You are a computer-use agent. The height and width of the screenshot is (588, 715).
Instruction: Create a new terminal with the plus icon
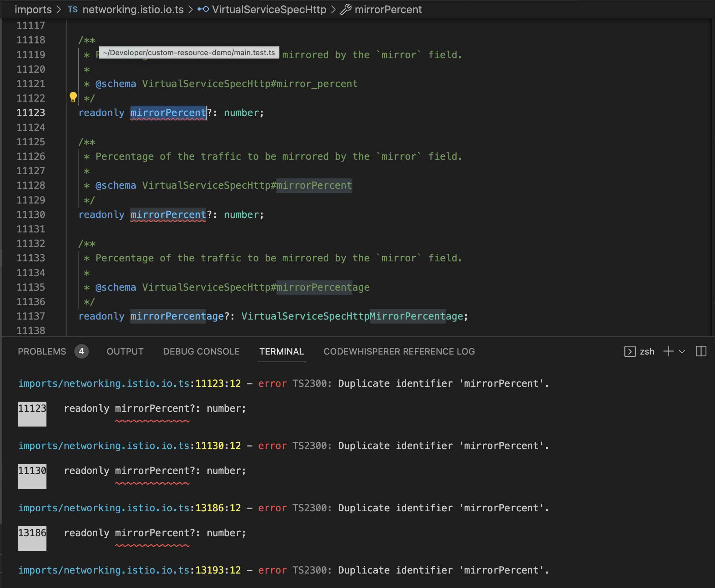coord(668,352)
